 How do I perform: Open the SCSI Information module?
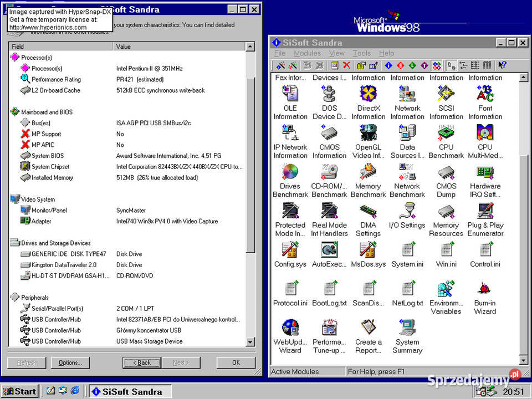tap(446, 103)
